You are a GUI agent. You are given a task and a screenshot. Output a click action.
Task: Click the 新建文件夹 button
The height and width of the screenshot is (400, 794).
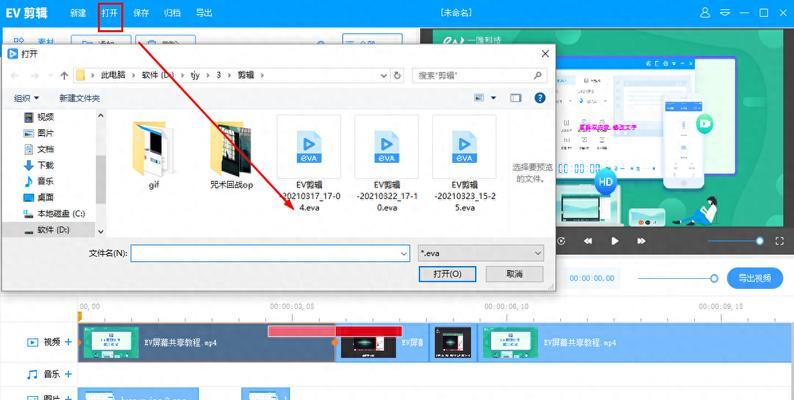point(80,98)
